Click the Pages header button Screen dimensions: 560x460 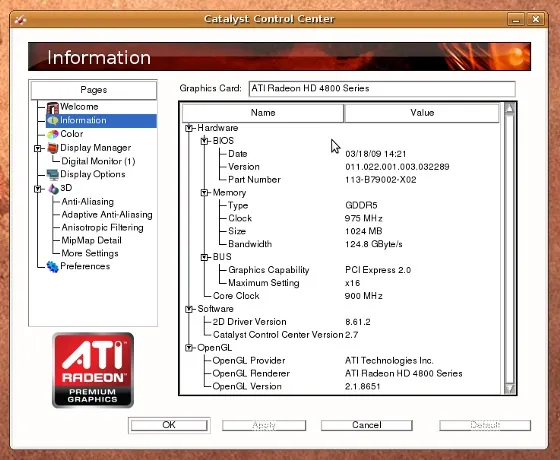pyautogui.click(x=94, y=90)
